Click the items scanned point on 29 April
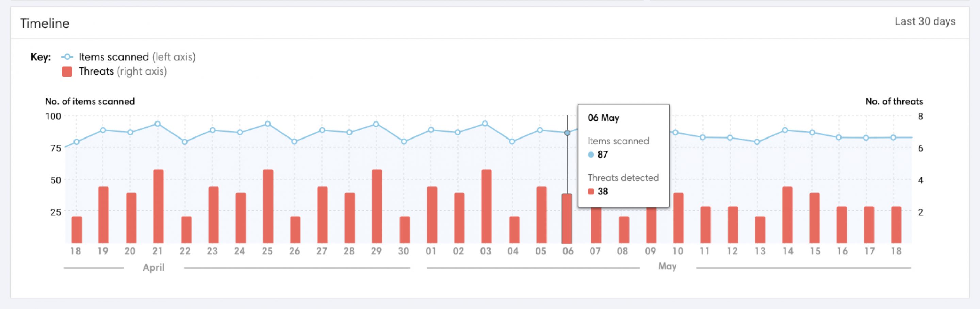The height and width of the screenshot is (309, 980). pos(376,125)
